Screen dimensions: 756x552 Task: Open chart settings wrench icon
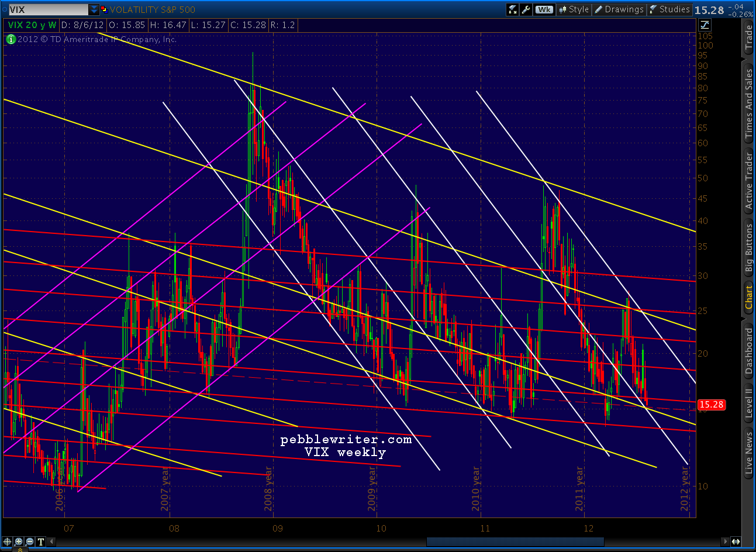click(x=526, y=9)
